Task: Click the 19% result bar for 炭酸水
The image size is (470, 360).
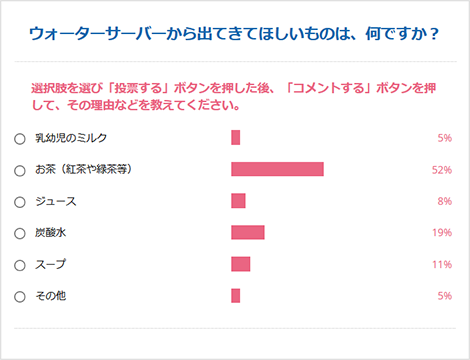Action: click(x=248, y=232)
